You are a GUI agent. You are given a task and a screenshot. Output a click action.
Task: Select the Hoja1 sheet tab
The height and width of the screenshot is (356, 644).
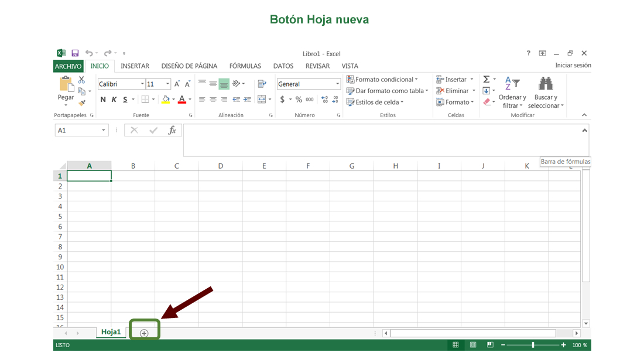111,332
